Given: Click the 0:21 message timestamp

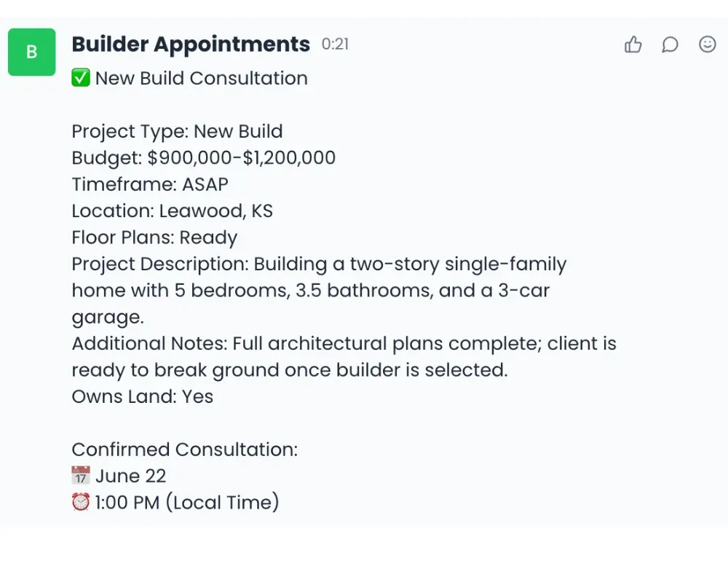Looking at the screenshot, I should (x=335, y=45).
